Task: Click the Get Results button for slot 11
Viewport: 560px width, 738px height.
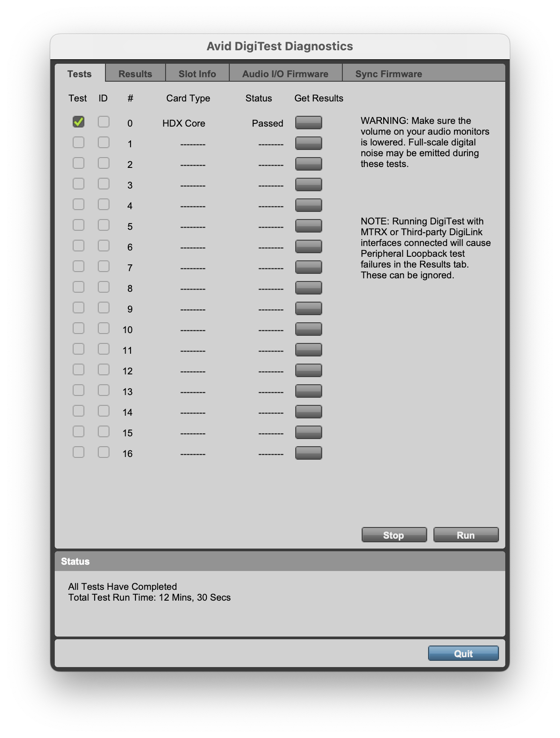Action: point(309,350)
